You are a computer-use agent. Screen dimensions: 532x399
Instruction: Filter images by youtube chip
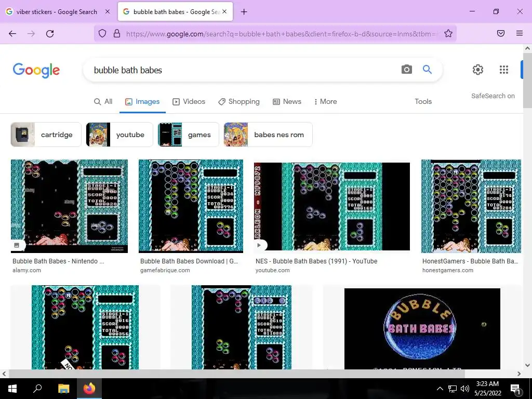point(119,135)
